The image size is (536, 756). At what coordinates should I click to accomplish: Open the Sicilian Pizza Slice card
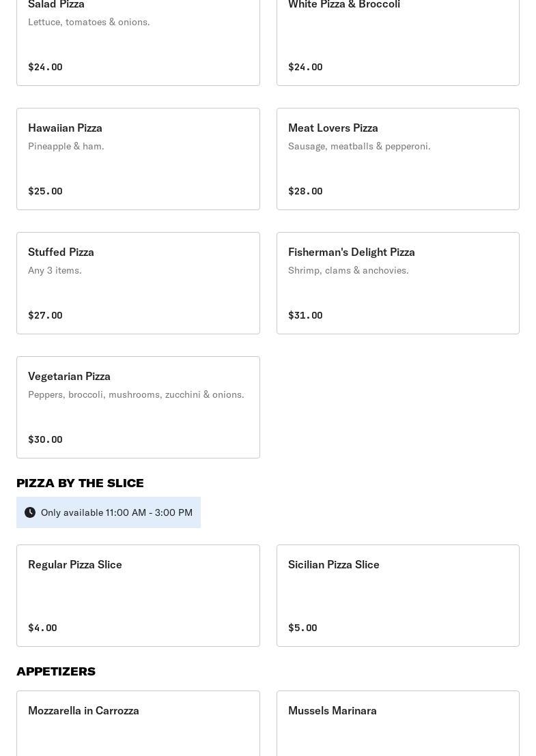397,596
